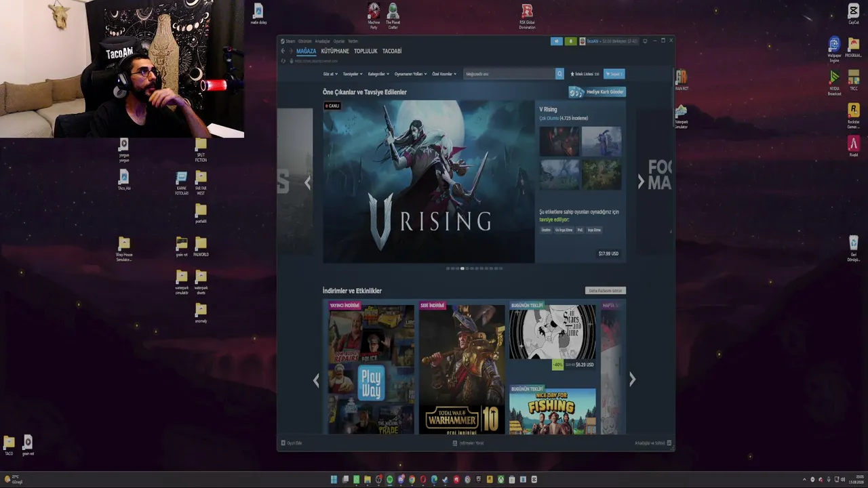
Task: Click the magnifier search button in Steam store
Action: click(x=559, y=74)
